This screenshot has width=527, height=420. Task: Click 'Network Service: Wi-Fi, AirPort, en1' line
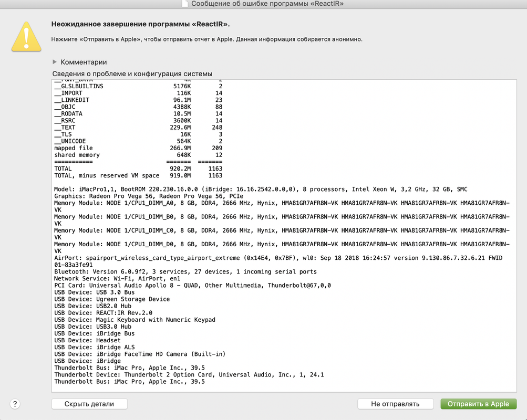(117, 279)
